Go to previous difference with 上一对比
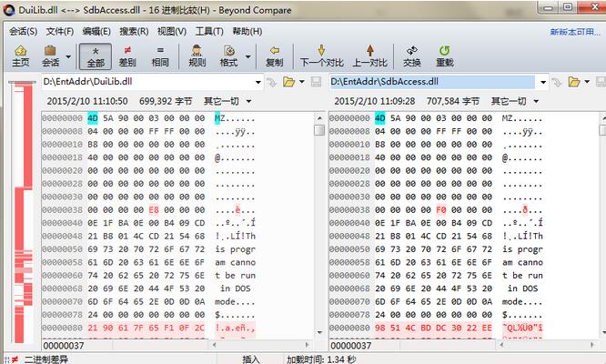606x364 pixels. coord(370,56)
